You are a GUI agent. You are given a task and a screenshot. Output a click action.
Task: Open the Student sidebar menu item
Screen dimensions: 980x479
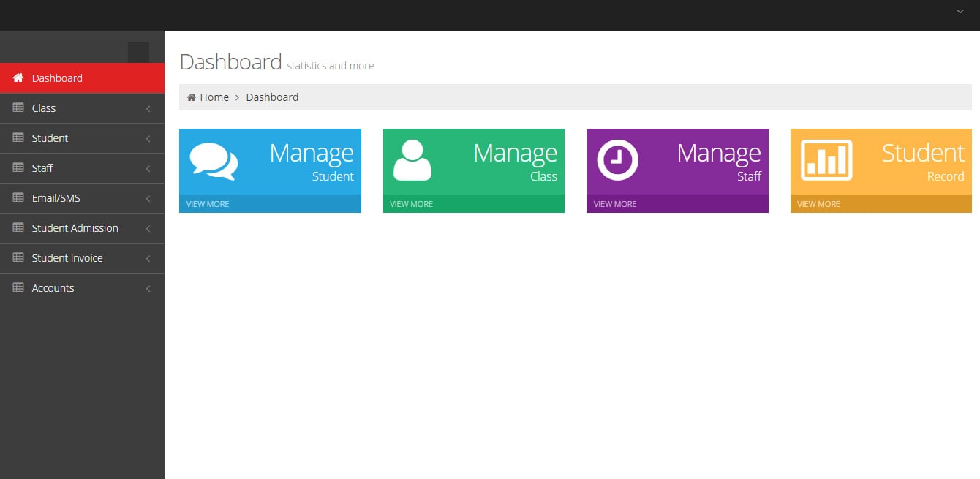pyautogui.click(x=50, y=138)
